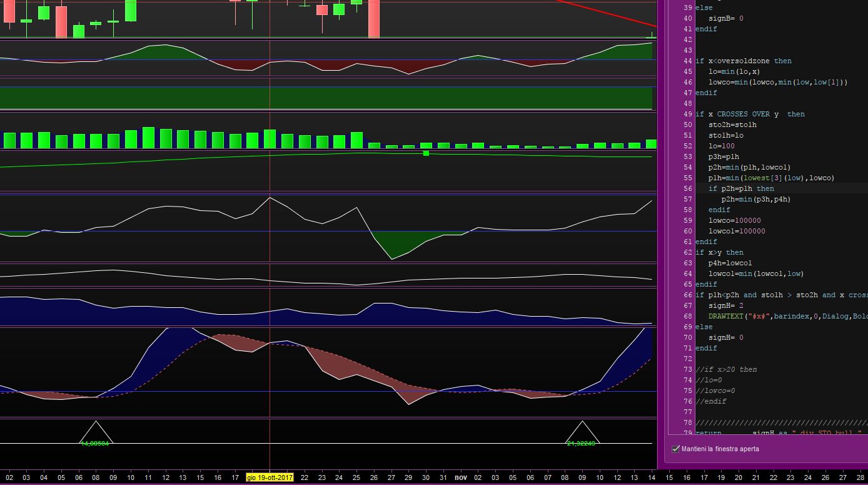Click commented line '//if x>20 then'

tap(725, 369)
